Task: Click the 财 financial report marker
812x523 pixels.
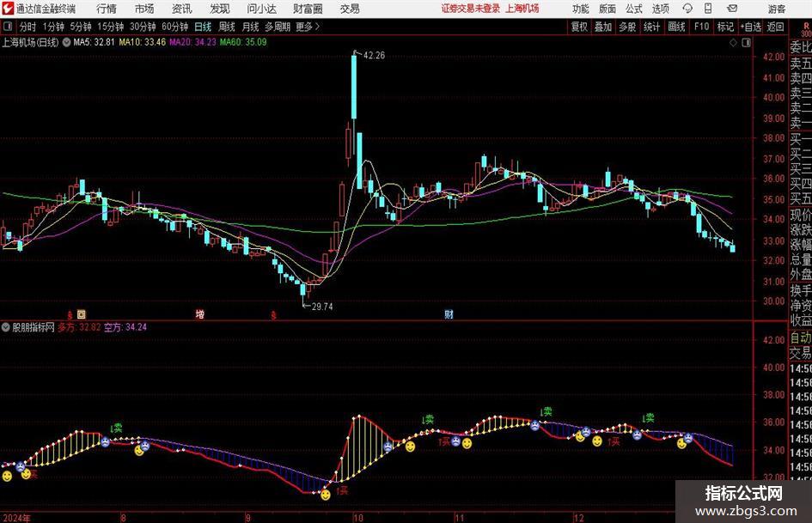Action: tap(449, 313)
